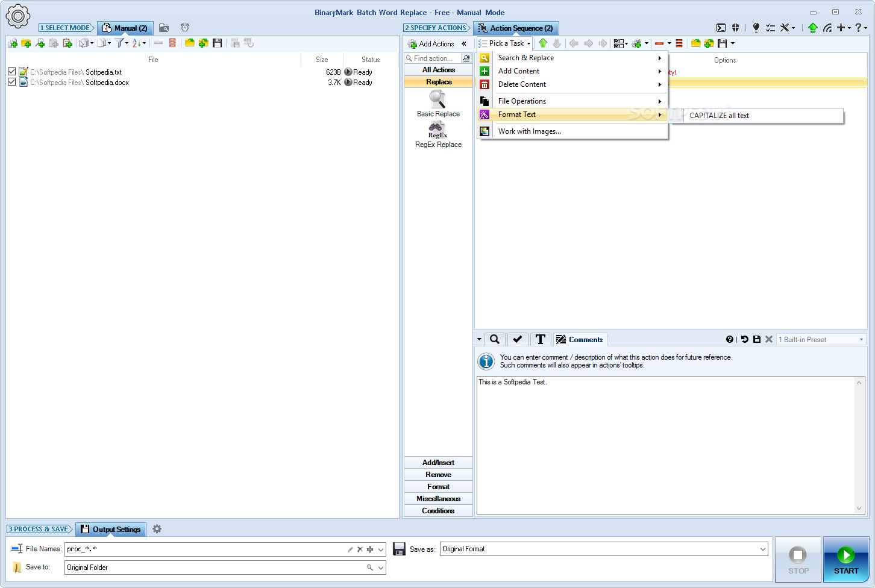Collapse the Add Actions panel chevron

point(464,44)
